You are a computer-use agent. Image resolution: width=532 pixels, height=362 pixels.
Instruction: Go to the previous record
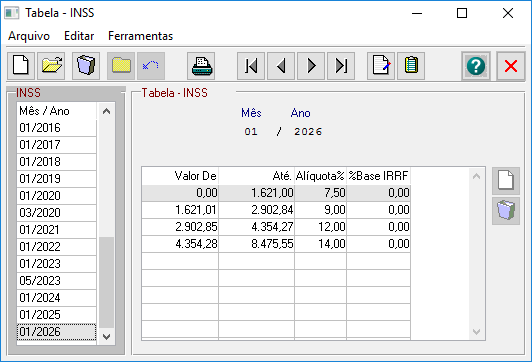pos(281,66)
